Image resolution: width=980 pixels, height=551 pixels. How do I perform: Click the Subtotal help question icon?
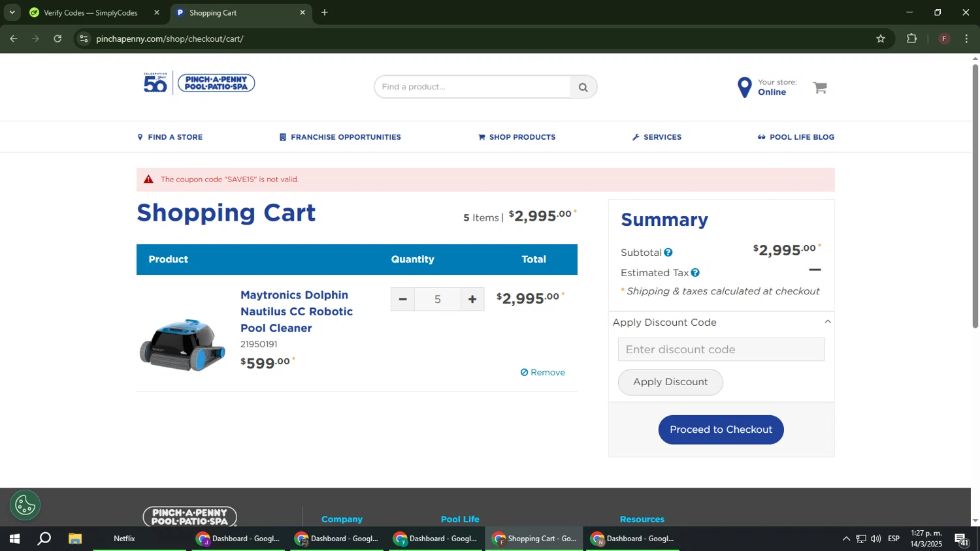[x=668, y=253]
